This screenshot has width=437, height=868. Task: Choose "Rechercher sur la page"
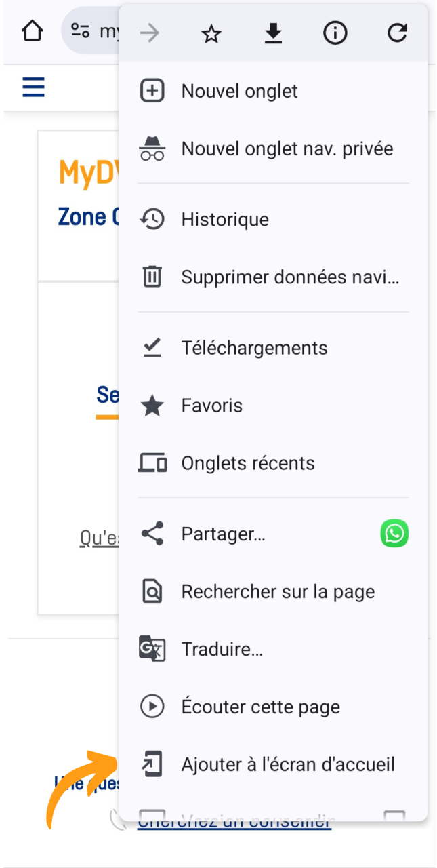tap(278, 592)
